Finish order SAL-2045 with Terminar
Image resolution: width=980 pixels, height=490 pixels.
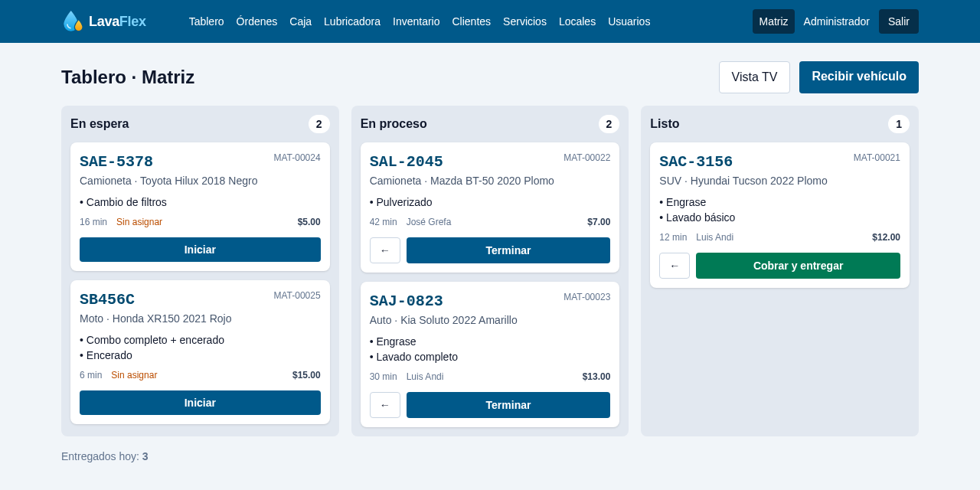point(508,250)
